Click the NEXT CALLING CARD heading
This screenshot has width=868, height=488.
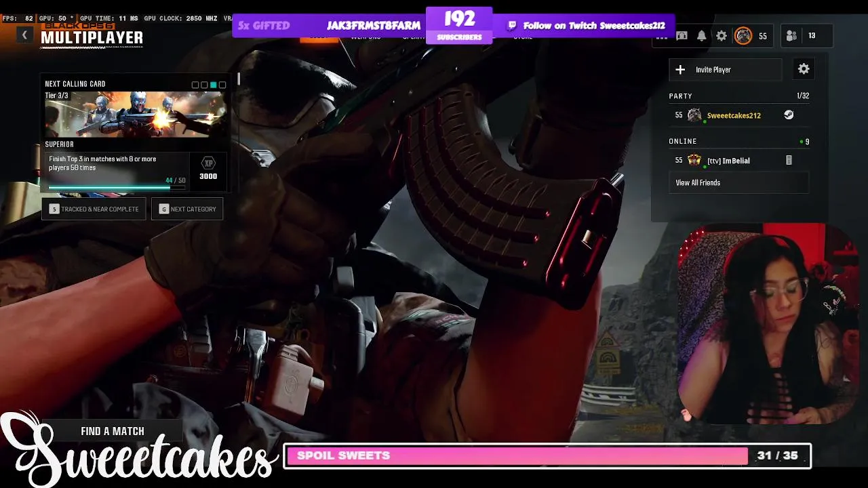75,84
